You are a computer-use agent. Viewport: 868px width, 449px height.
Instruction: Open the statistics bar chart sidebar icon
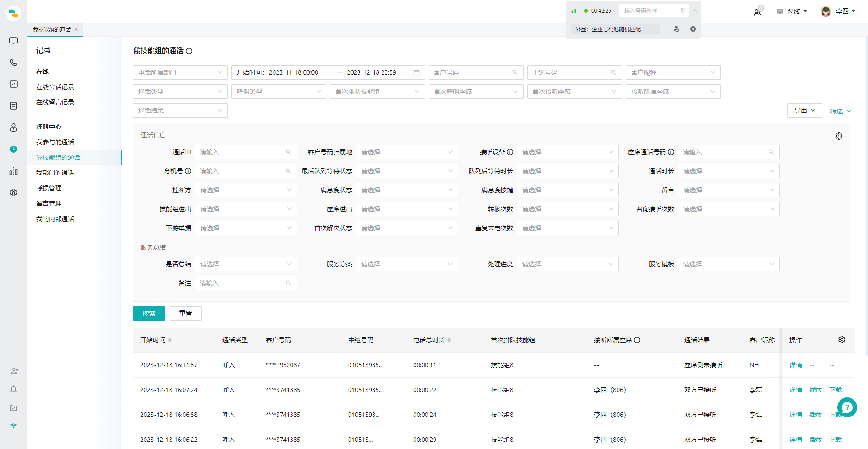(14, 171)
